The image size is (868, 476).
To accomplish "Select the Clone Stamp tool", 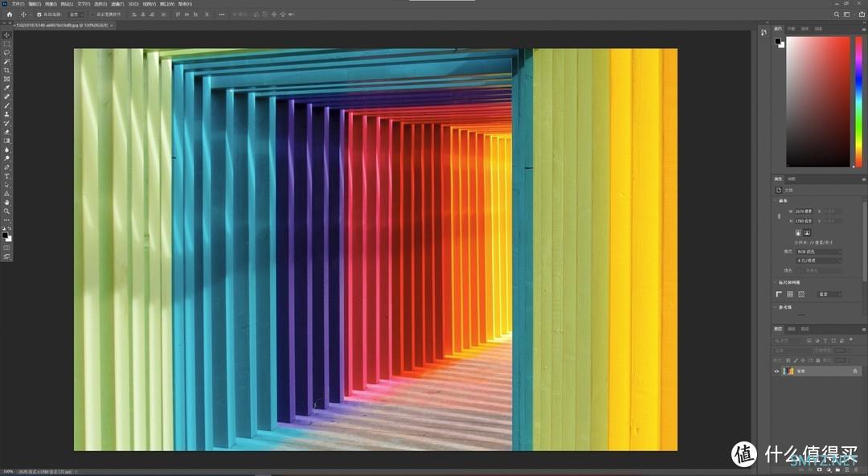I will tap(7, 115).
